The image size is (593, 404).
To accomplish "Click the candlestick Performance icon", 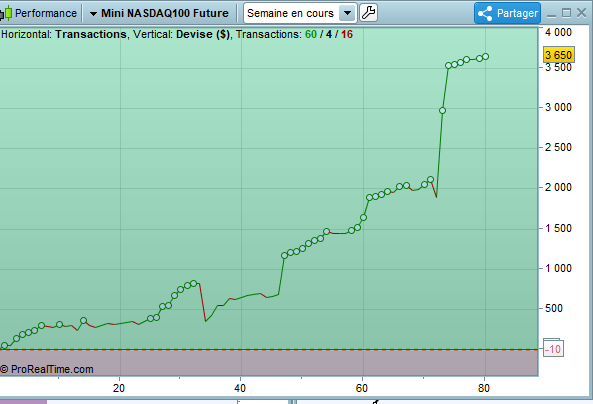I will tap(6, 14).
